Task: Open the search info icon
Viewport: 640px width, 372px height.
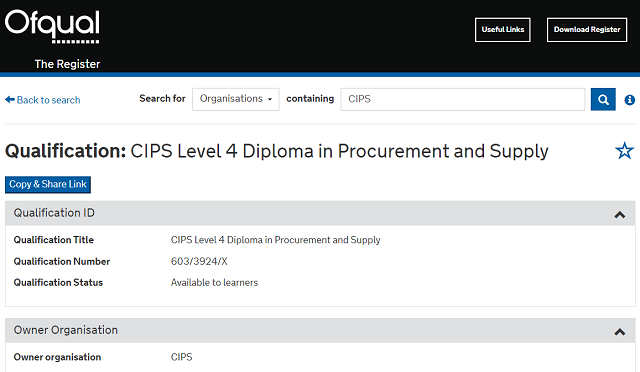Action: click(x=629, y=100)
